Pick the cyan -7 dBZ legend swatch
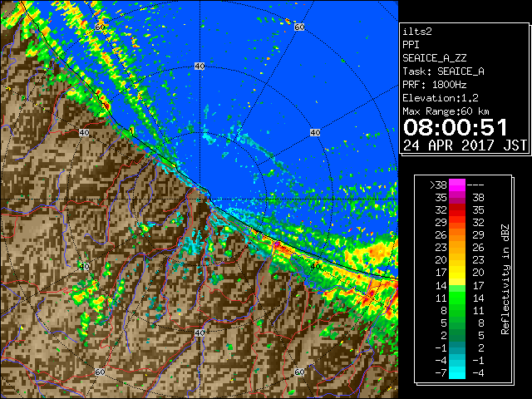The height and width of the screenshot is (399, 532). coord(457,372)
